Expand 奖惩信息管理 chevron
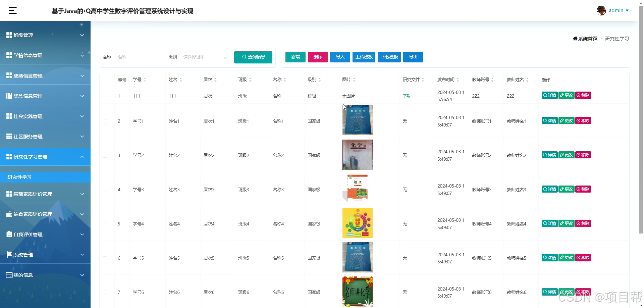 pyautogui.click(x=82, y=96)
